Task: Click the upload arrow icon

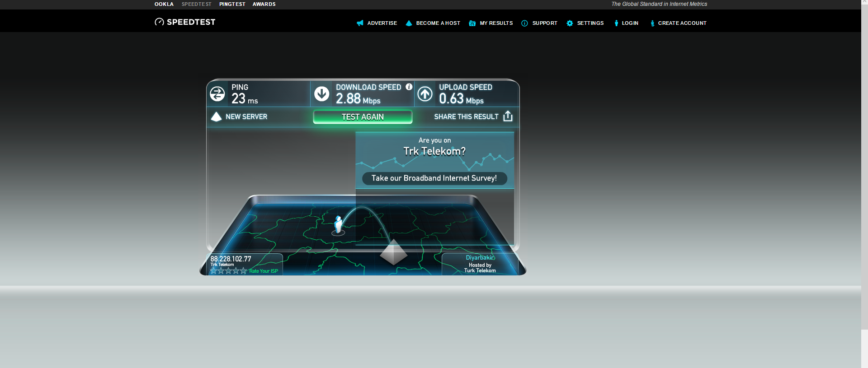Action: (425, 94)
